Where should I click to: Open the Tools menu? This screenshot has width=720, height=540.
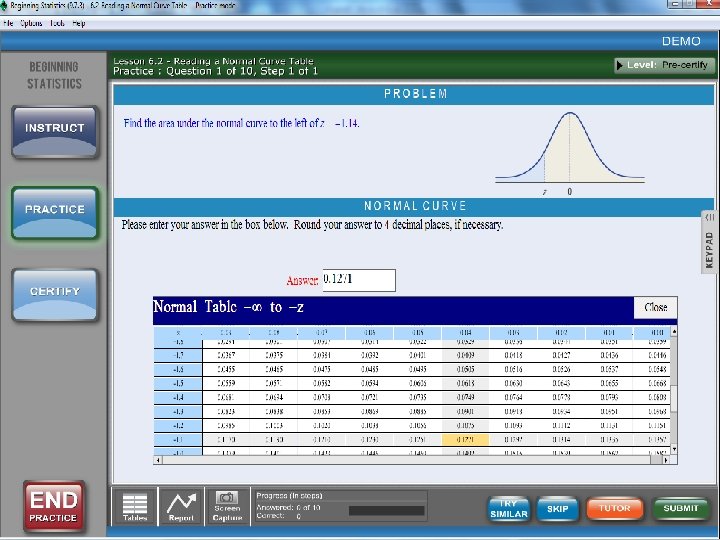(x=57, y=23)
